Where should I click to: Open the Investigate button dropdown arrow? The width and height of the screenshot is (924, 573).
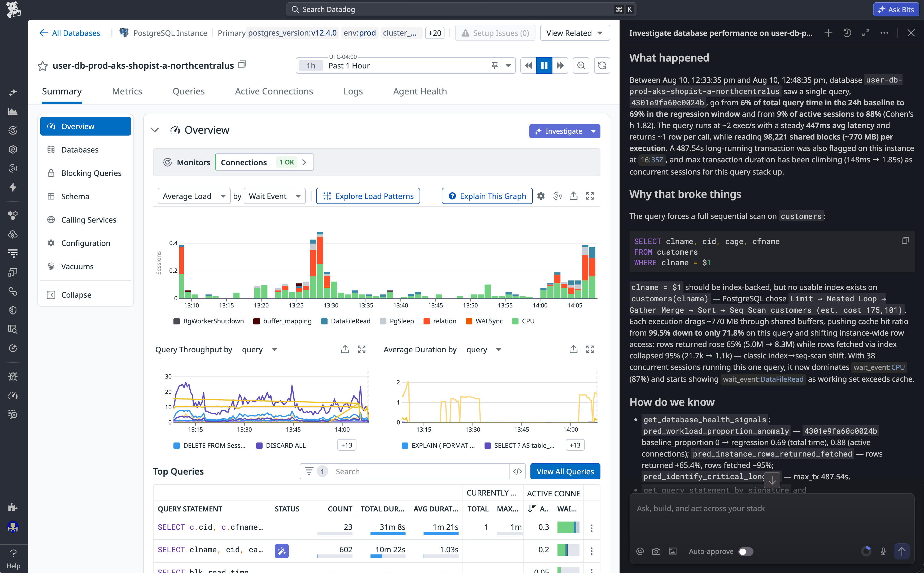click(593, 131)
